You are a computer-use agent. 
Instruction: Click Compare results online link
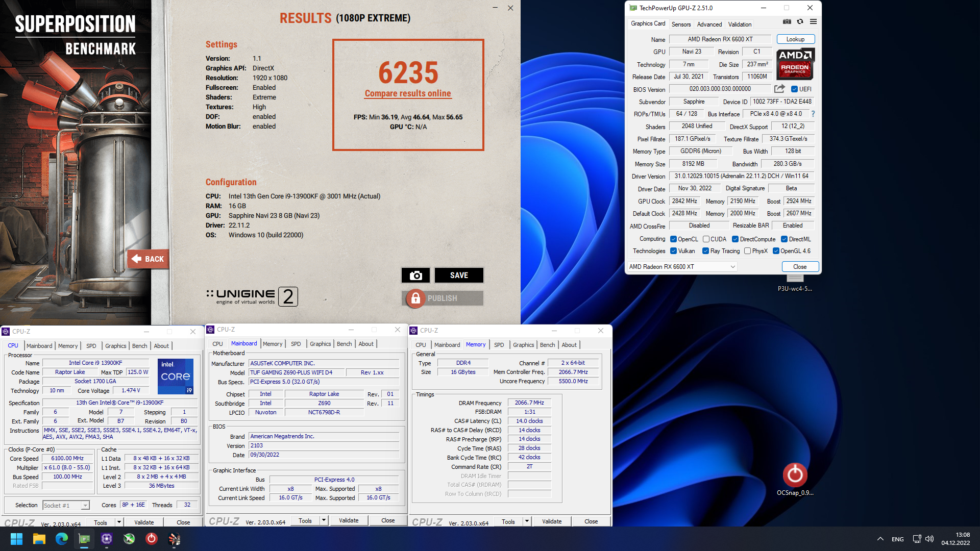(x=408, y=93)
